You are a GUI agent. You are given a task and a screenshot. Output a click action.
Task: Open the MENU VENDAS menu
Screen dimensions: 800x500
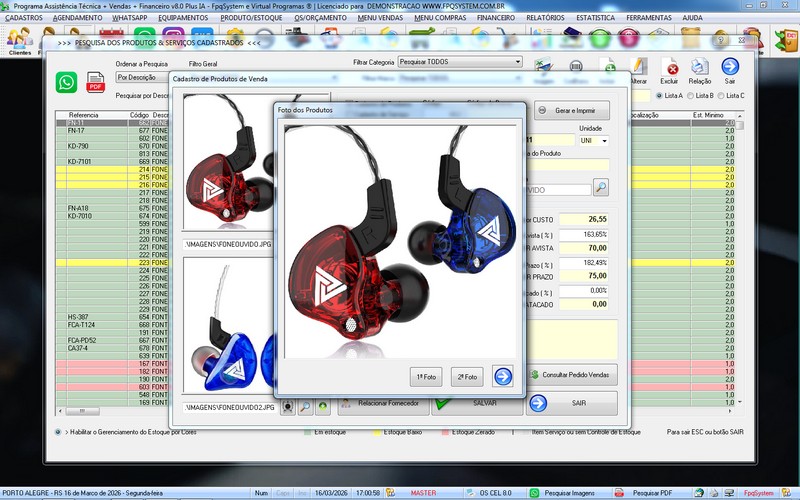coord(380,18)
